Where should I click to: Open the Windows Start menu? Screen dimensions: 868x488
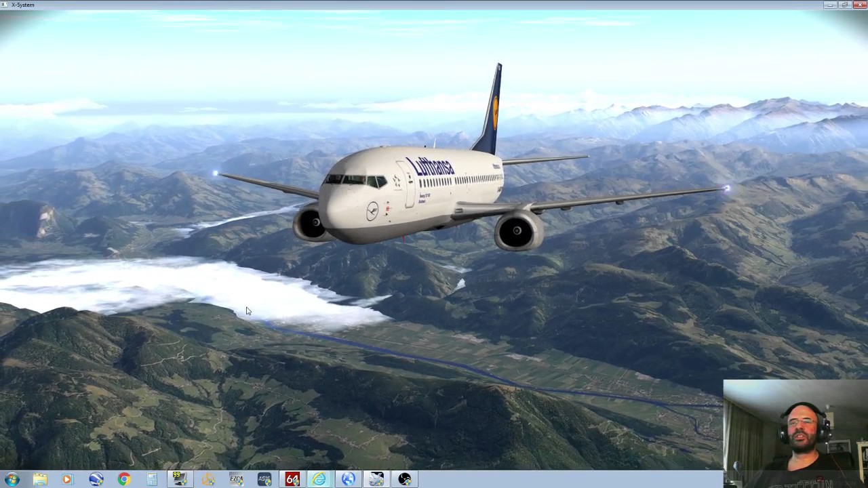12,479
